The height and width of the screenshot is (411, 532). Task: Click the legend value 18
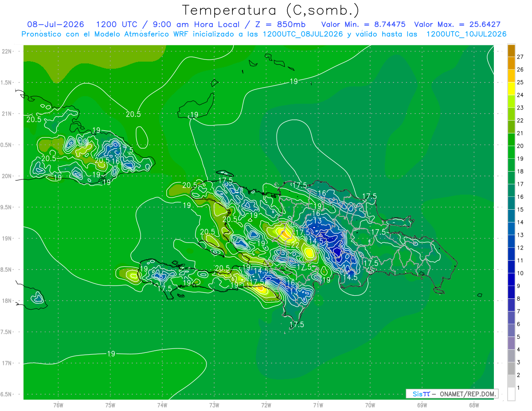coord(520,171)
